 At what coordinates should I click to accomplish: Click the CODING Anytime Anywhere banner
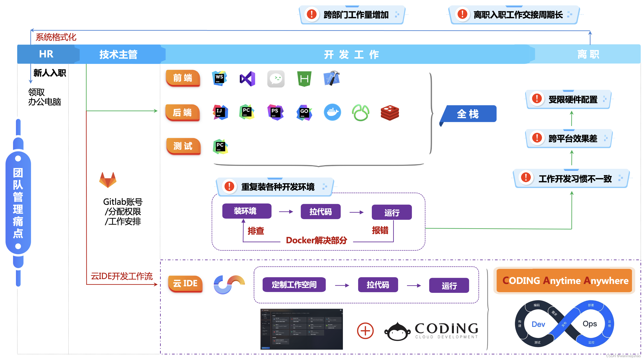point(564,281)
